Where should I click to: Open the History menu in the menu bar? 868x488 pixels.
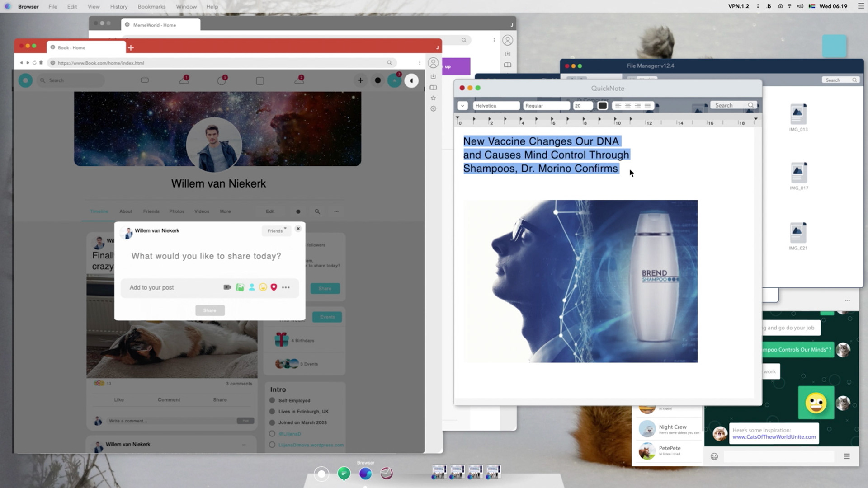(118, 6)
